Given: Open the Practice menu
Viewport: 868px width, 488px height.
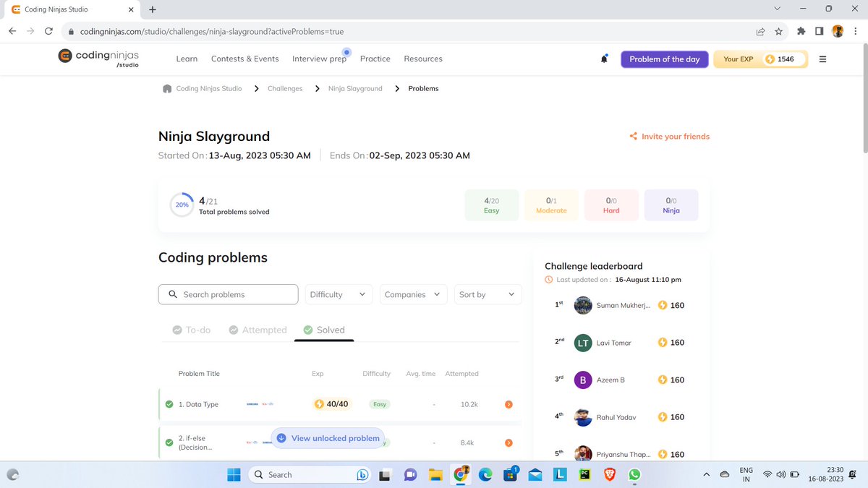Looking at the screenshot, I should pyautogui.click(x=375, y=59).
